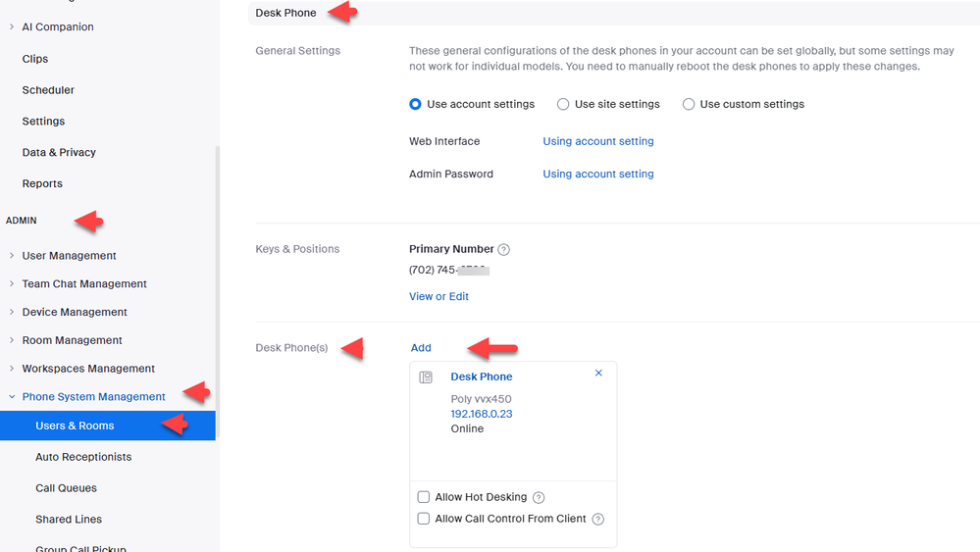980x552 pixels.
Task: Open View or Edit link
Action: coord(438,296)
